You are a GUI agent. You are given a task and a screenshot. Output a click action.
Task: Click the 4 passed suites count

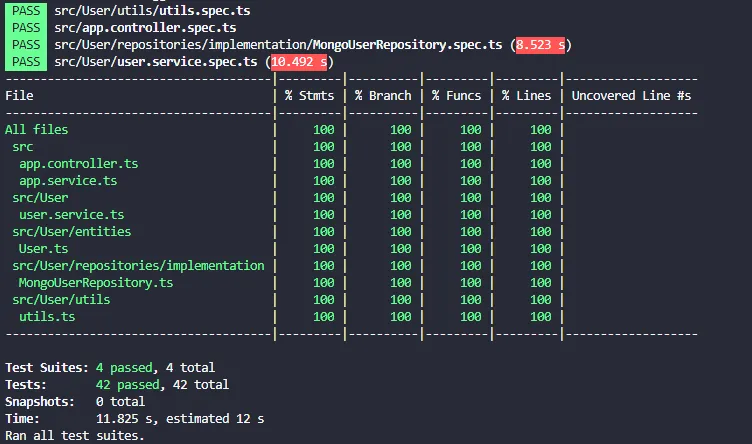(124, 368)
